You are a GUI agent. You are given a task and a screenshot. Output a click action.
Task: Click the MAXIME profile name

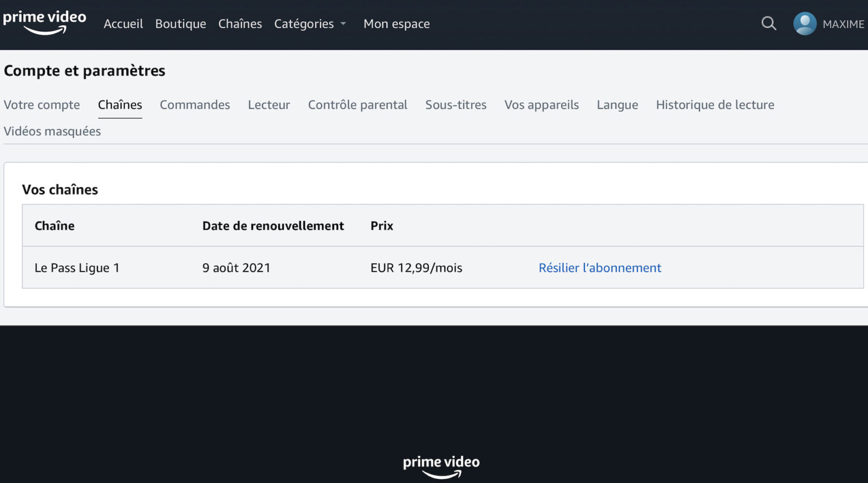click(x=843, y=24)
